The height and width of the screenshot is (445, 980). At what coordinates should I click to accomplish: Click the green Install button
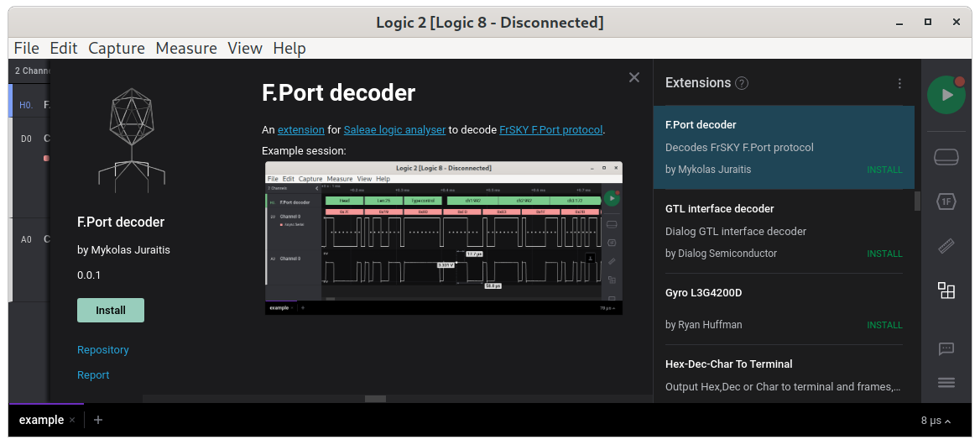[111, 310]
